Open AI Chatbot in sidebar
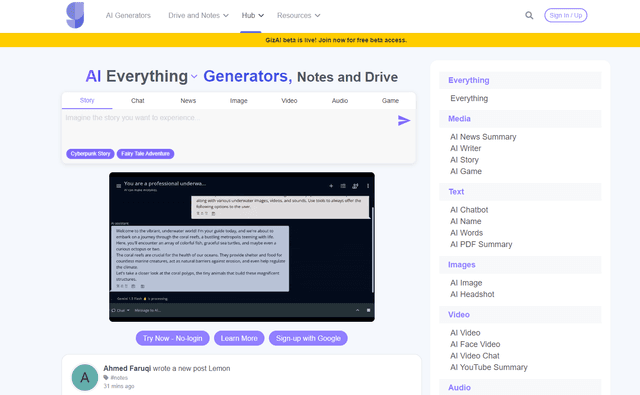 point(469,210)
